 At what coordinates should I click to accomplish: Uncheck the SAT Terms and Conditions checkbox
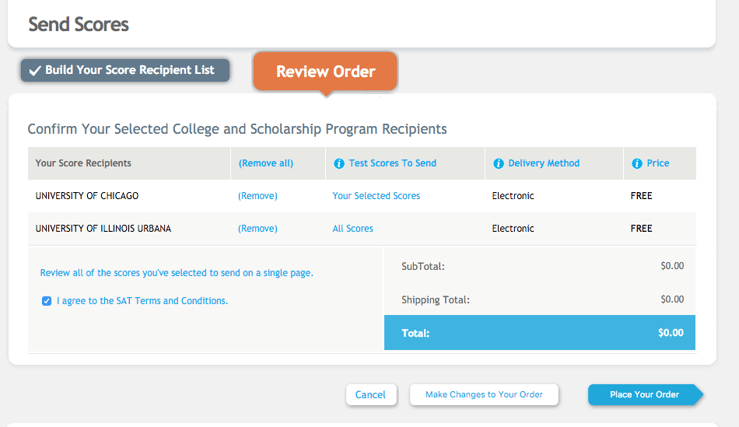pos(46,301)
